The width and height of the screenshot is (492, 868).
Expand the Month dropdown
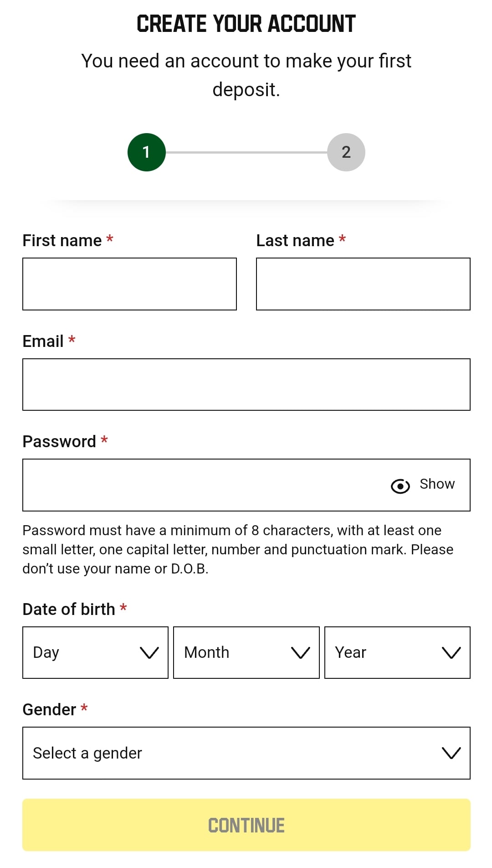tap(246, 652)
